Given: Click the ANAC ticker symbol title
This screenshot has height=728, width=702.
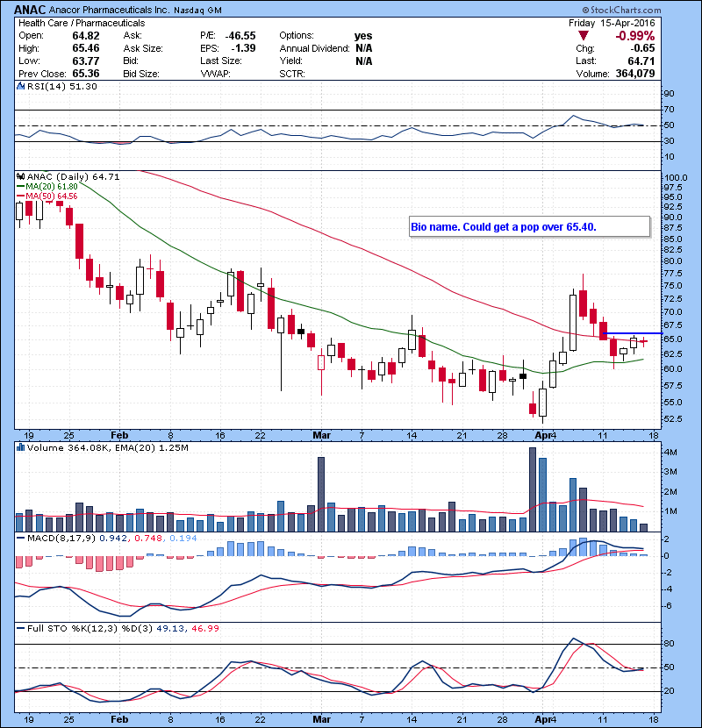Looking at the screenshot, I should pos(30,10).
